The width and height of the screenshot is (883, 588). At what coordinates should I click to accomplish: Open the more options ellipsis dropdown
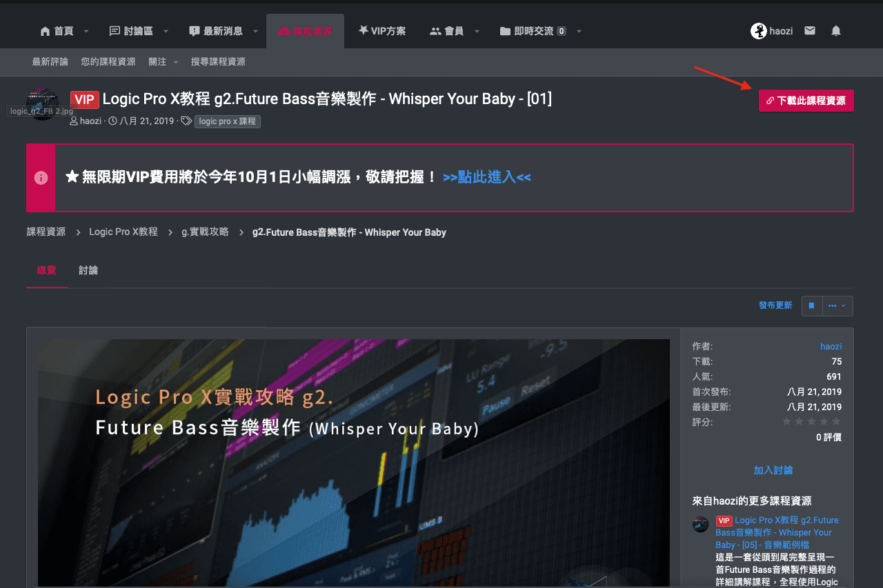(x=837, y=306)
